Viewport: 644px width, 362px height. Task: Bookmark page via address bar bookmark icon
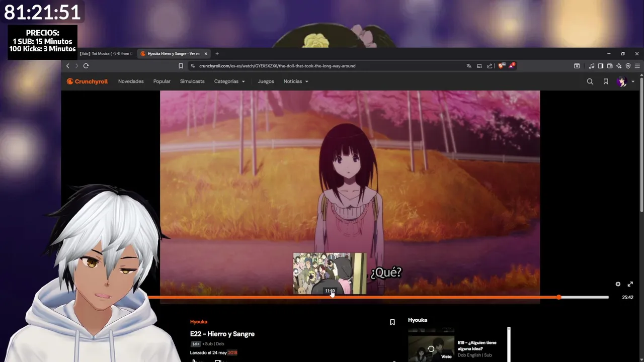coord(181,66)
